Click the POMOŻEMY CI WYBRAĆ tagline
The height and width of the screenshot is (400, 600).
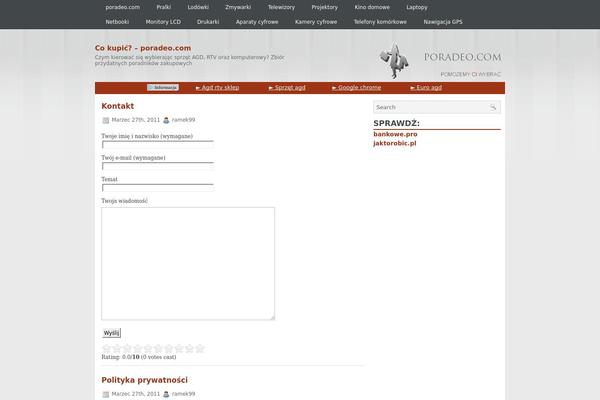tap(470, 74)
